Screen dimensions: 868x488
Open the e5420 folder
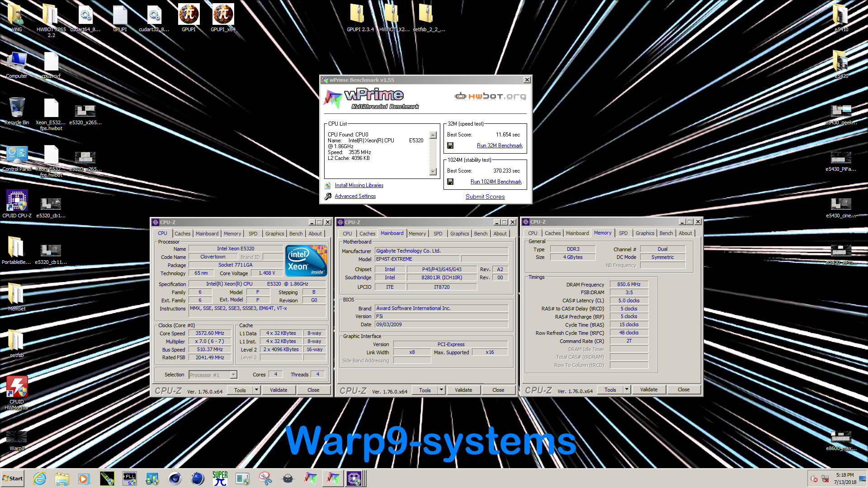point(841,65)
